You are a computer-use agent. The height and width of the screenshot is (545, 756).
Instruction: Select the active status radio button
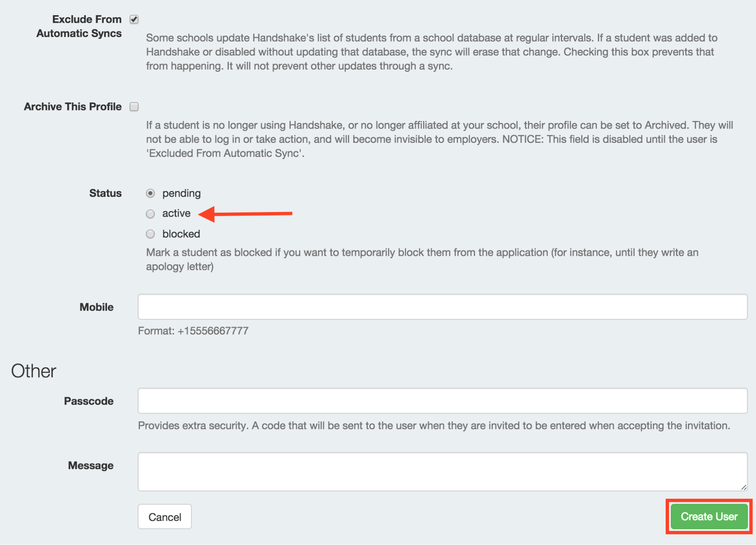[x=150, y=214]
